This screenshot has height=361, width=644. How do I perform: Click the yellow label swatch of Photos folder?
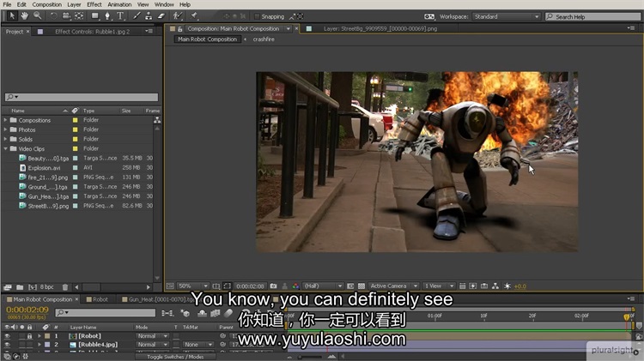pyautogui.click(x=76, y=129)
